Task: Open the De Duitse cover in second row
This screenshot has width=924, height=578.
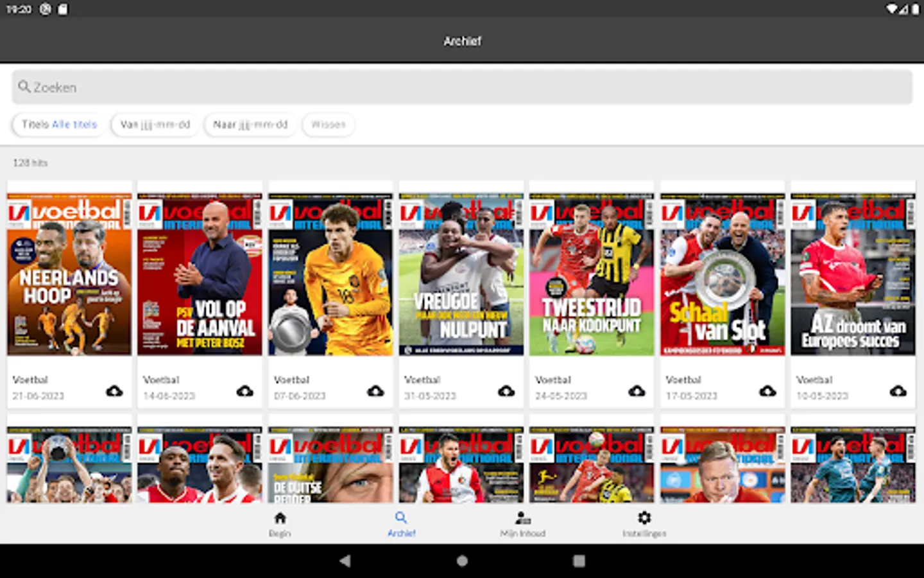Action: (330, 465)
